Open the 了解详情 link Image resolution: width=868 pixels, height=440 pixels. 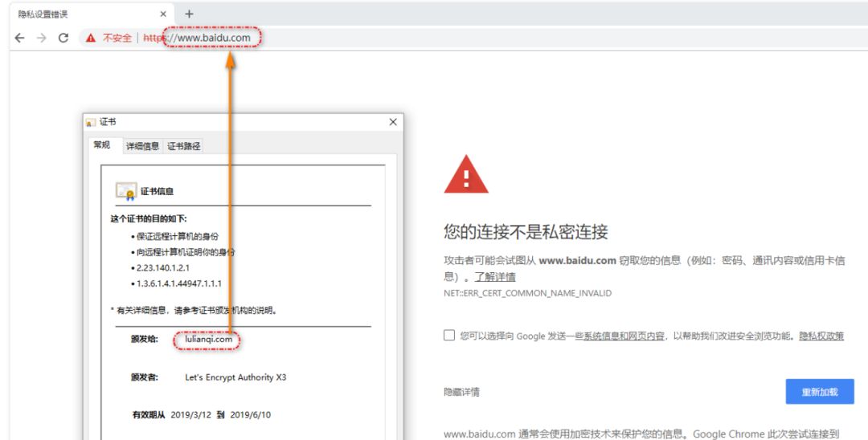click(495, 276)
